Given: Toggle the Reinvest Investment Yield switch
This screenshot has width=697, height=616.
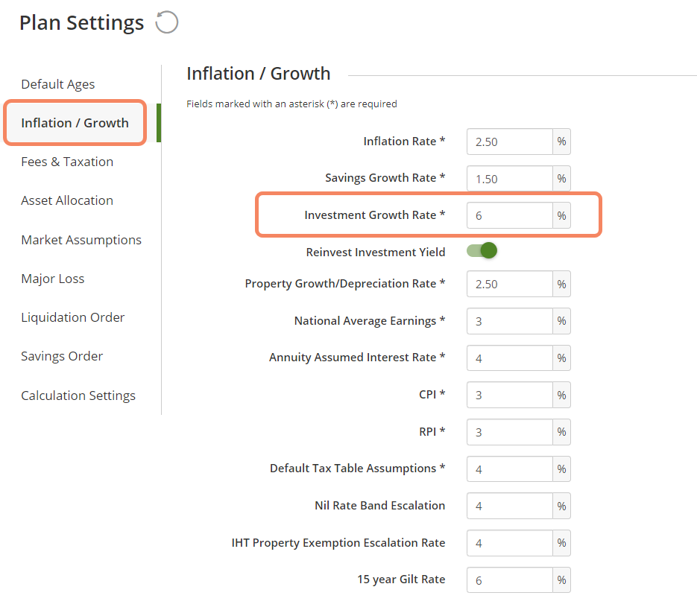Looking at the screenshot, I should pyautogui.click(x=482, y=250).
